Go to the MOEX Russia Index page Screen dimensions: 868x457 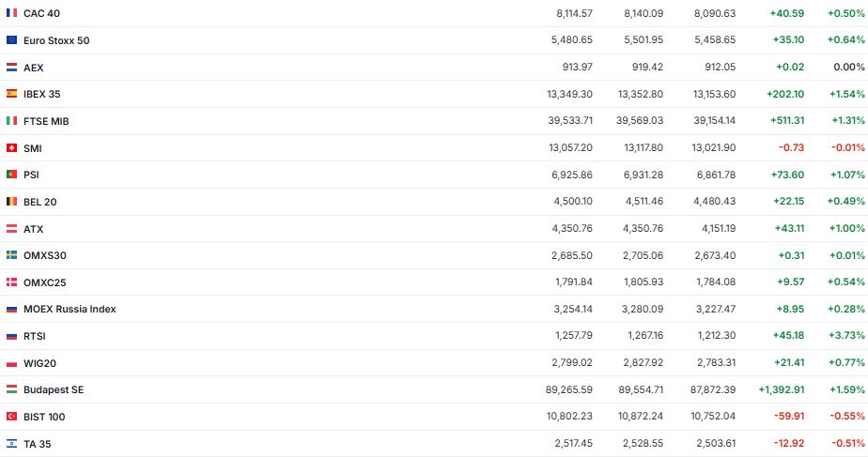click(70, 309)
